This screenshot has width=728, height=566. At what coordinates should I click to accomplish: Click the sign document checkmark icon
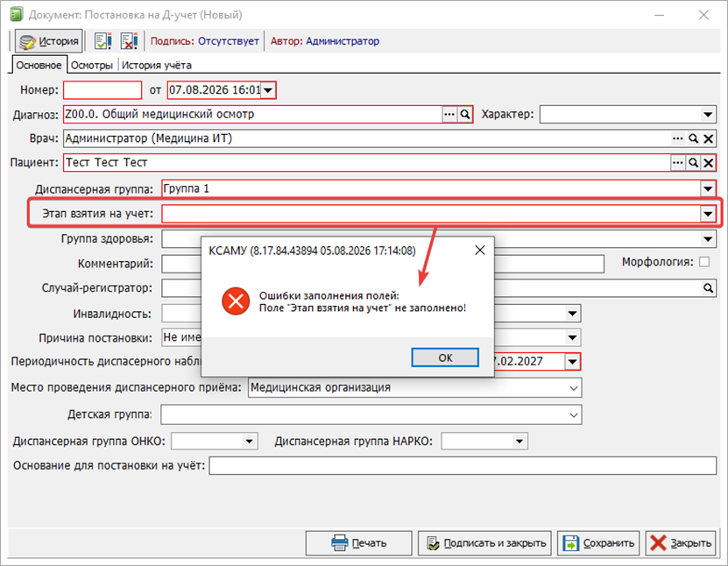[103, 41]
